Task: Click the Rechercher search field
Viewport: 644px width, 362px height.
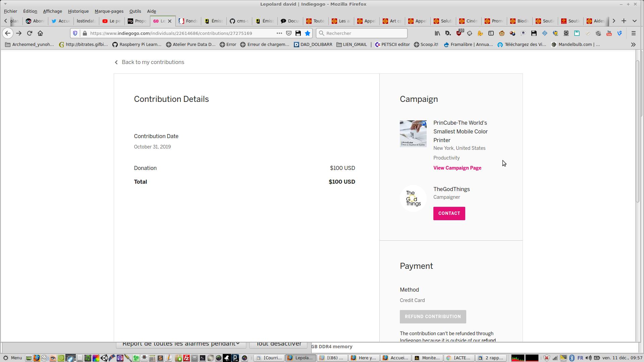Action: 362,33
